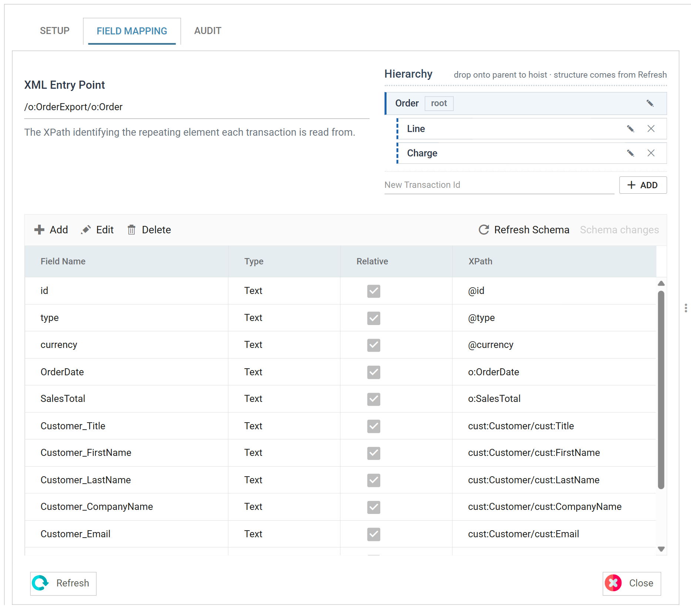Select the Line hierarchy node
691x616 pixels.
pos(532,129)
